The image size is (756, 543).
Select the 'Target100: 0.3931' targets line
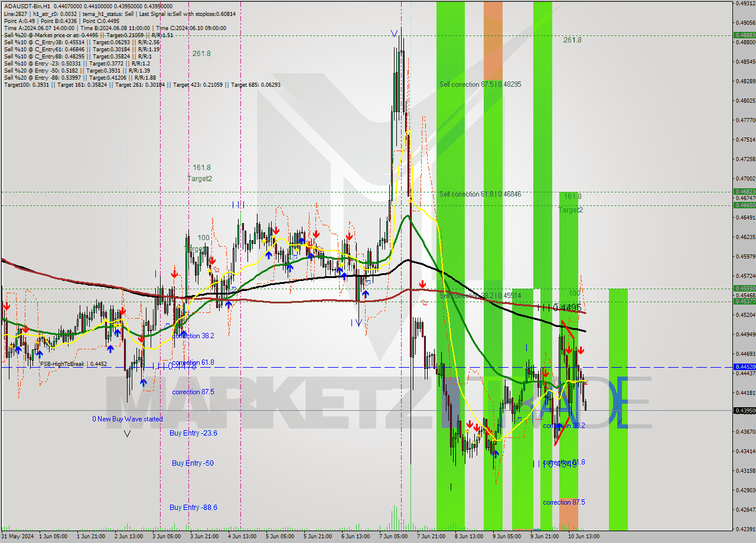(x=142, y=84)
